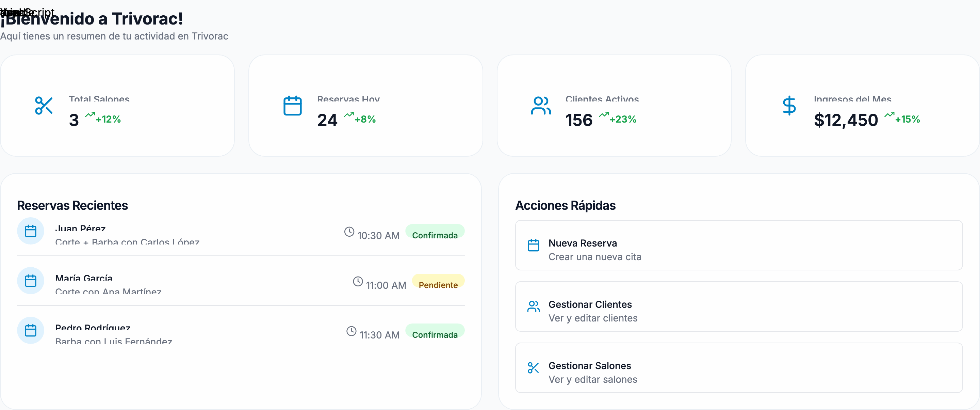Click the Confirmada badge for Pedro Rodríguez
This screenshot has height=410, width=980.
pyautogui.click(x=435, y=331)
